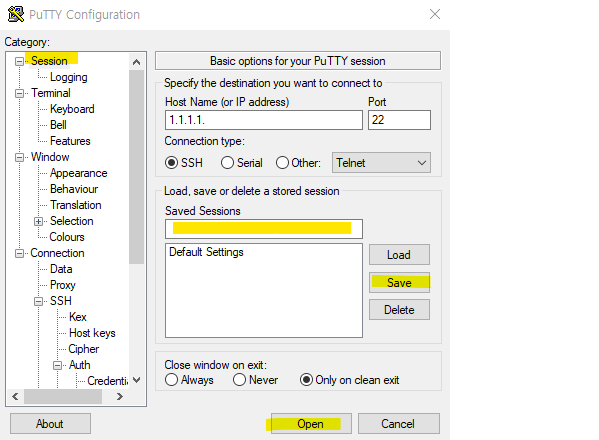Open Window settings category
The width and height of the screenshot is (599, 440).
pyautogui.click(x=50, y=157)
